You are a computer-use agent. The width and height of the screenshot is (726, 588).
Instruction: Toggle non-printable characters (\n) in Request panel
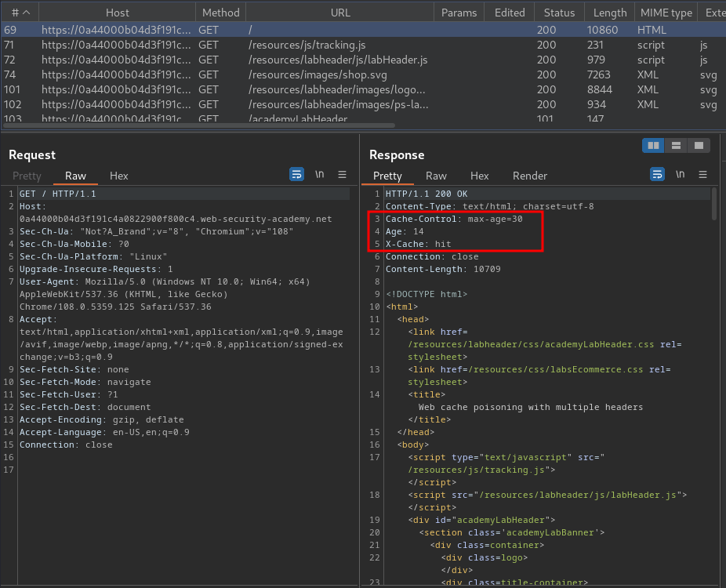[x=319, y=175]
